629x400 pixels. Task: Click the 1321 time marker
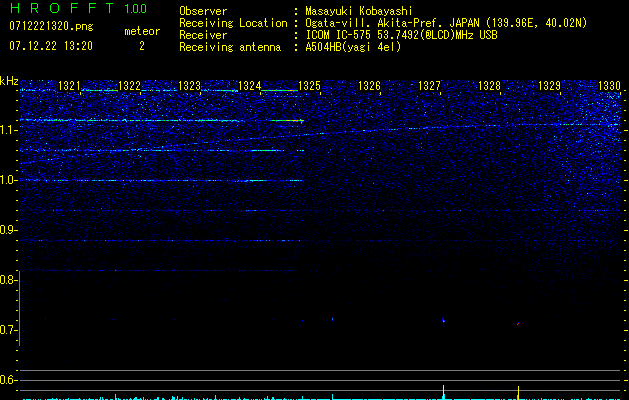pos(69,85)
